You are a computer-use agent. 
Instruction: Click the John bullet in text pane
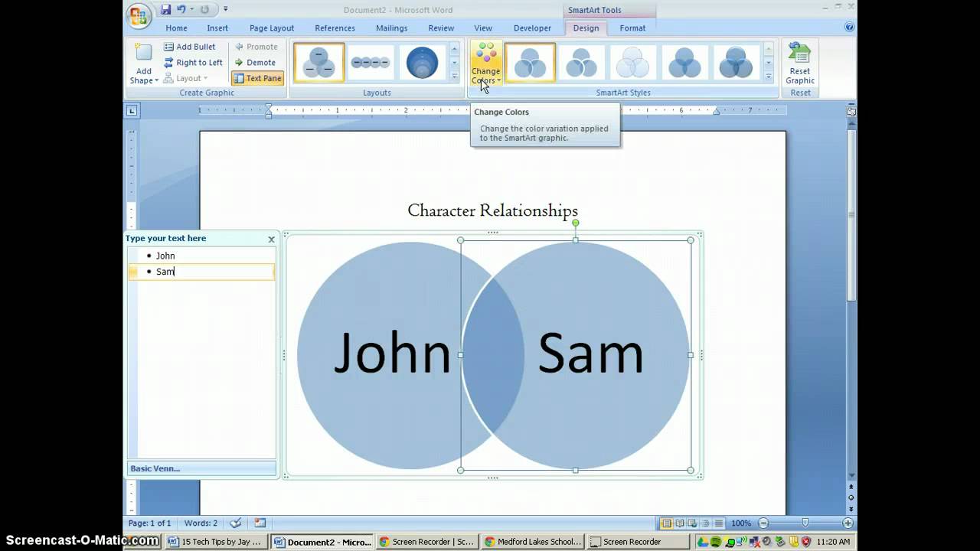coord(165,256)
